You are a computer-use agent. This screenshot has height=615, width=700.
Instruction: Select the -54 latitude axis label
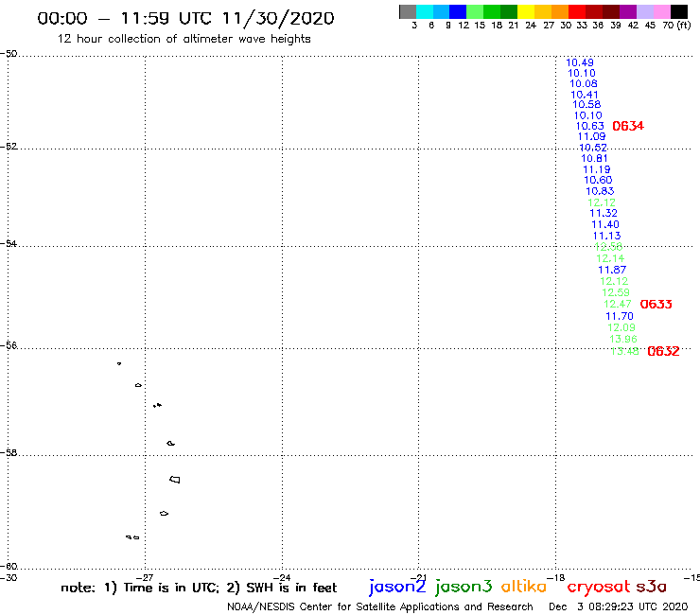(x=9, y=243)
